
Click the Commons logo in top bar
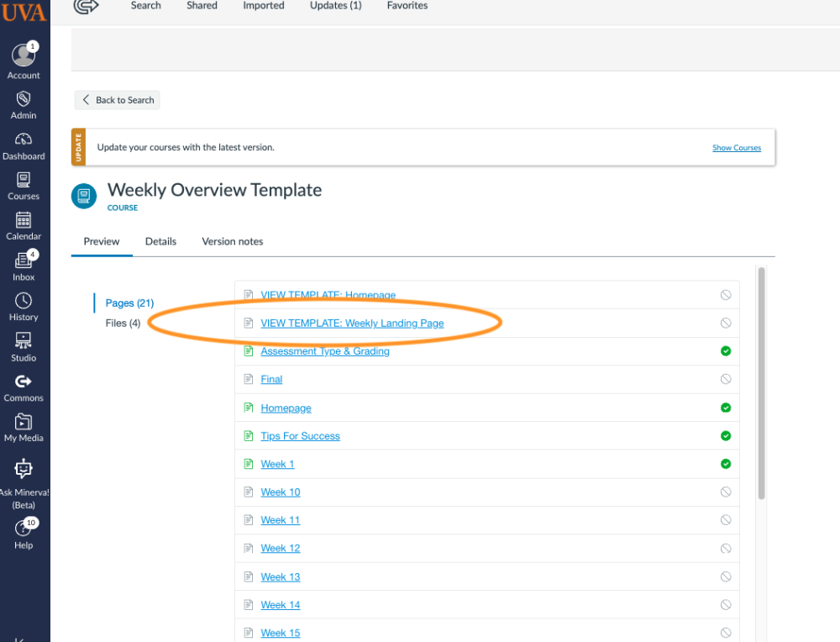[x=87, y=7]
